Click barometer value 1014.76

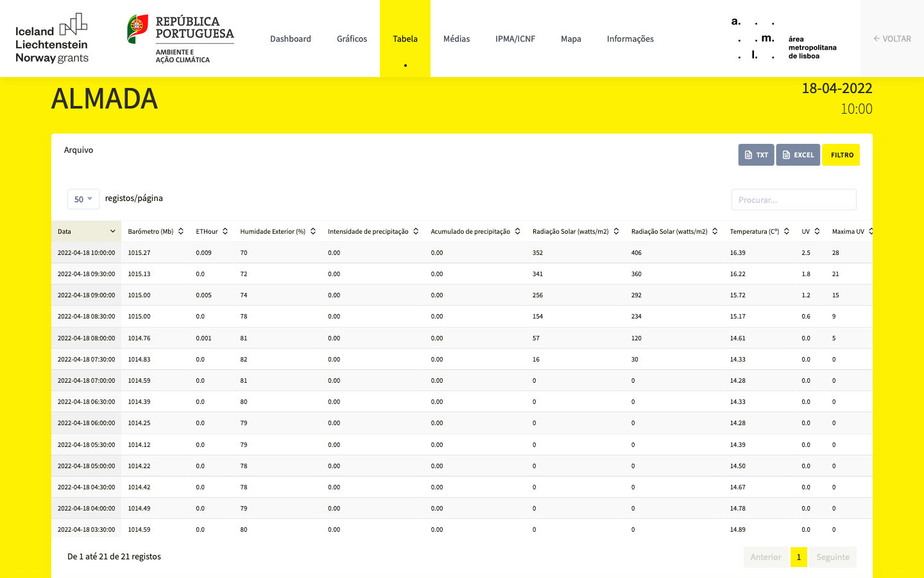tap(139, 338)
